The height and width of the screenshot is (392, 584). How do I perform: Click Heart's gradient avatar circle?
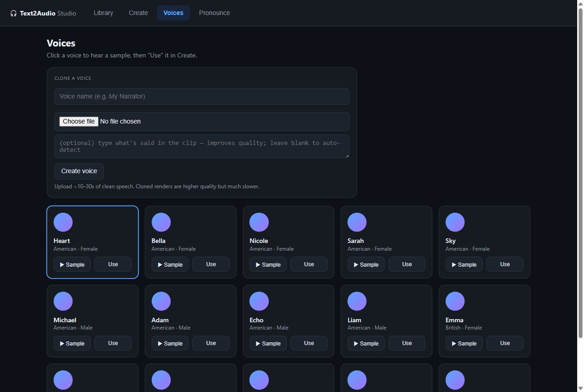[63, 222]
